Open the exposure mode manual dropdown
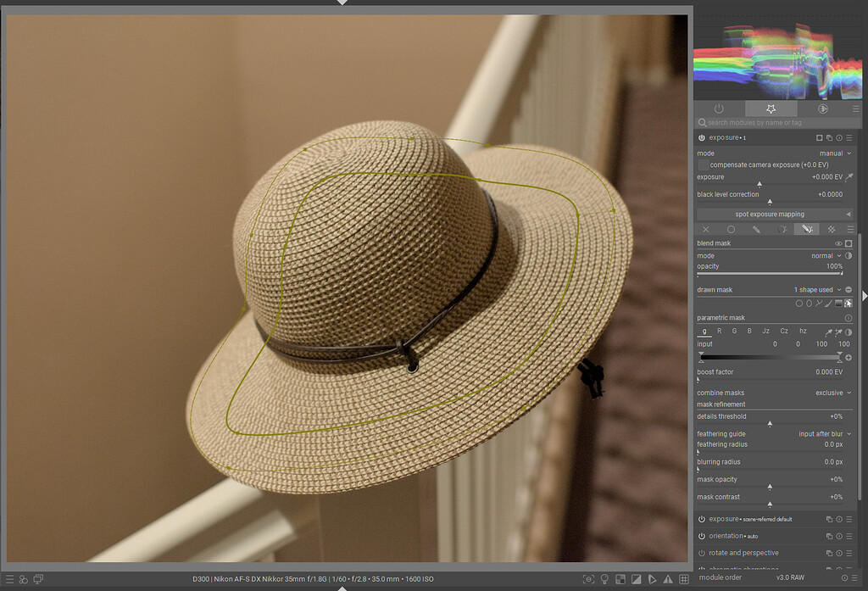This screenshot has width=868, height=591. click(x=831, y=153)
